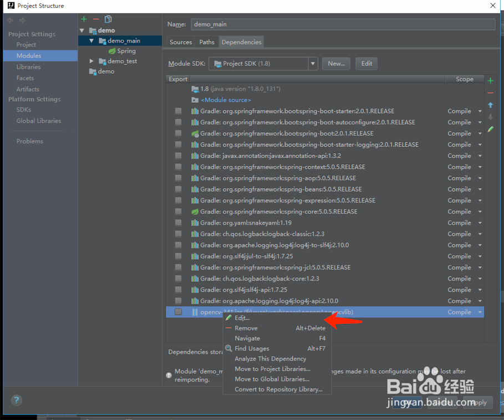Click the Scope column header
The width and height of the screenshot is (504, 420).
tap(465, 79)
